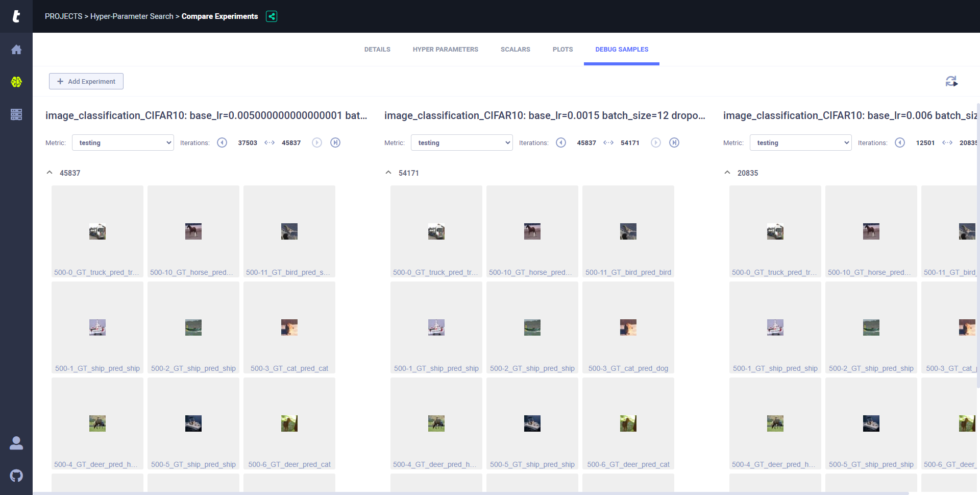This screenshot has width=980, height=495.
Task: Click the Add Experiment button
Action: (86, 81)
